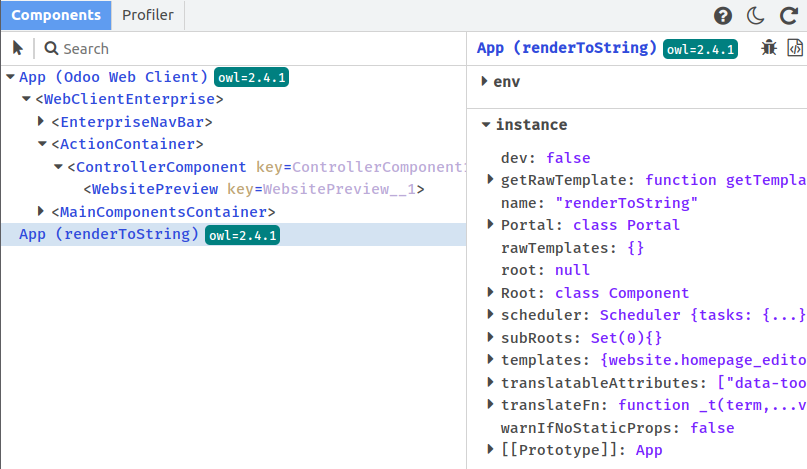Viewport: 807px width, 469px height.
Task: Click the help question mark icon
Action: coord(723,16)
